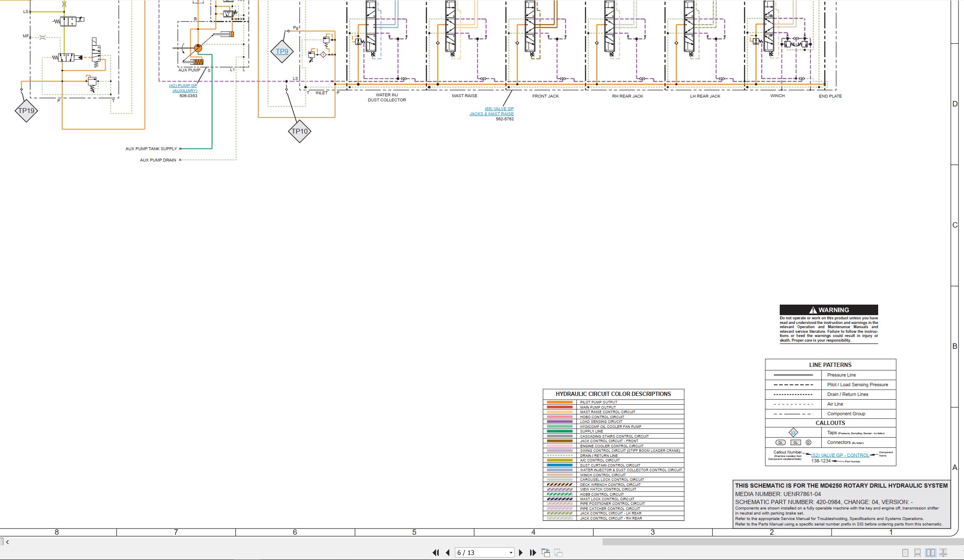
Task: Click the 'END PLATE' label
Action: click(830, 96)
